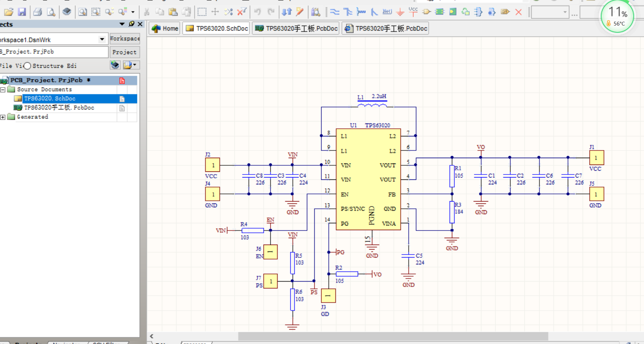This screenshot has height=344, width=644.
Task: Place a Sheet Entry from the toolbar
Action: pyautogui.click(x=453, y=12)
